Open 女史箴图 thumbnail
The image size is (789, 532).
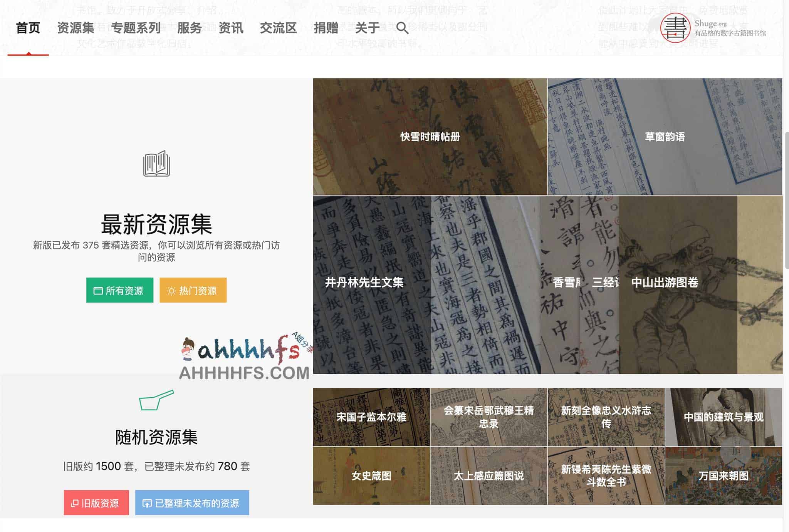[x=371, y=476]
